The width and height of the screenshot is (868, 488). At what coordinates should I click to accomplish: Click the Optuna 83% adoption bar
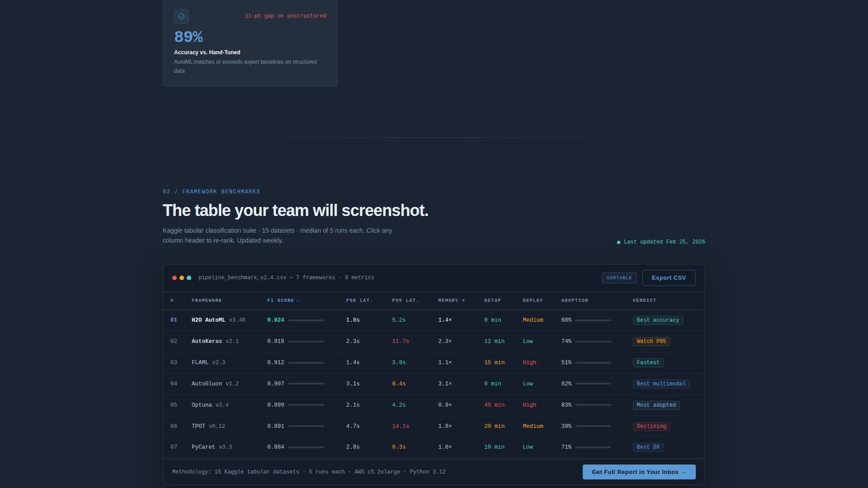click(x=593, y=405)
